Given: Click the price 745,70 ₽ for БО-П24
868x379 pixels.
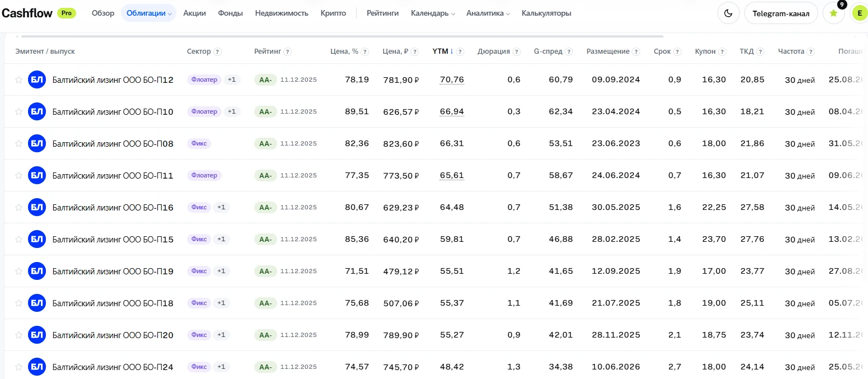Looking at the screenshot, I should tap(401, 367).
